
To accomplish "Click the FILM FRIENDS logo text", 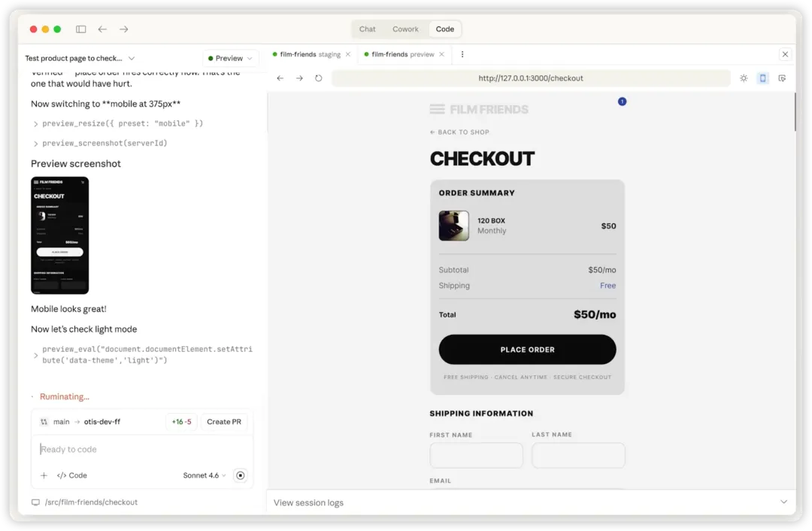I will tap(489, 109).
